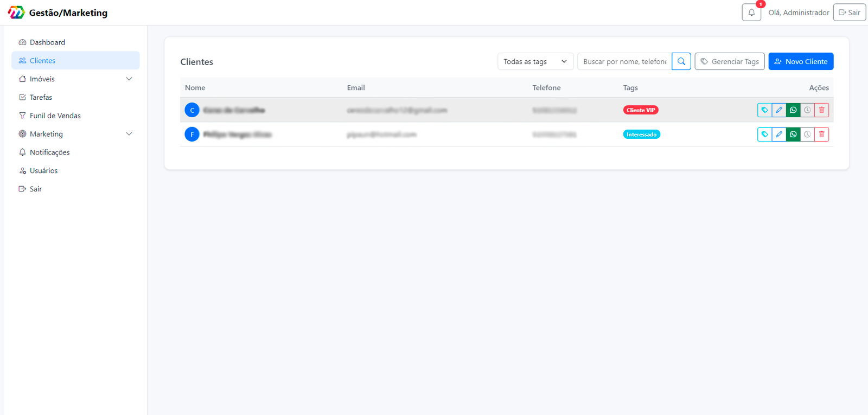Click the Sair button in header

(849, 12)
